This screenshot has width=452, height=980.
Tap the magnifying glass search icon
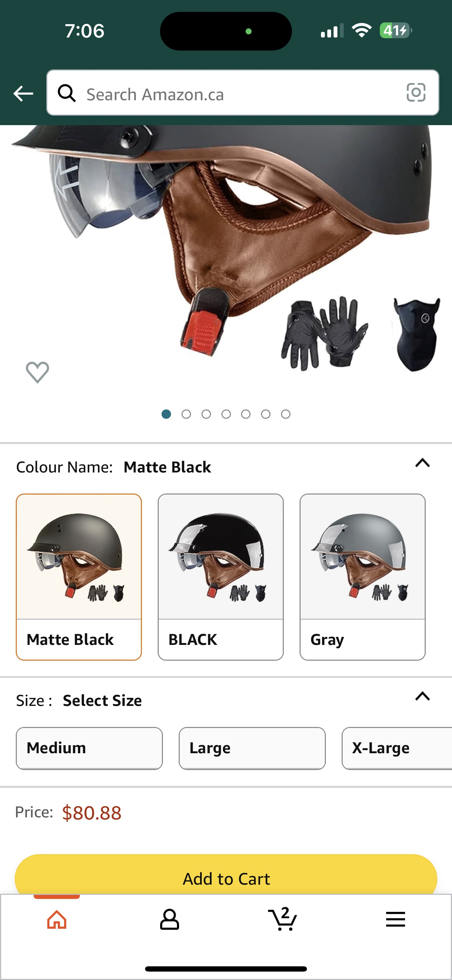pyautogui.click(x=67, y=93)
